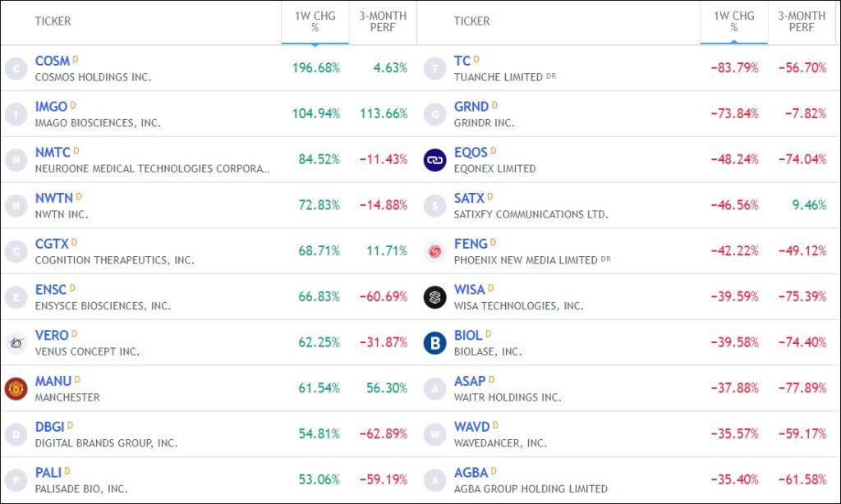Screen dimensions: 841x504
Task: Click the TC Tuanche logo icon
Action: [435, 69]
